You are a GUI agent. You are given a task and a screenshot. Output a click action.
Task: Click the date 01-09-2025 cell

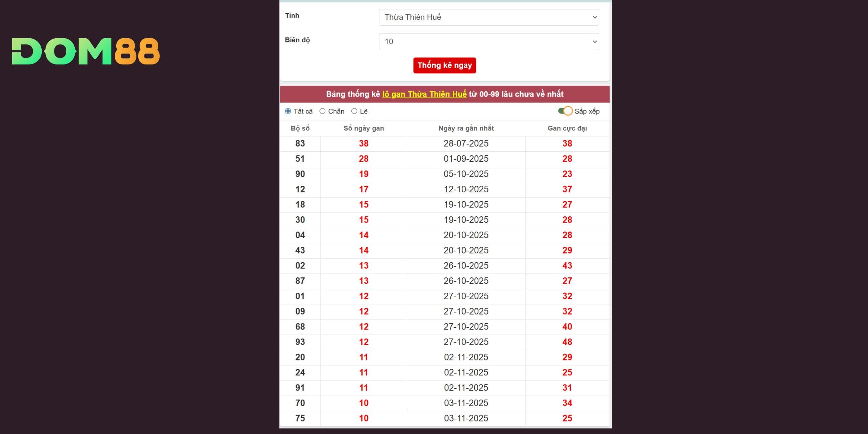tap(466, 159)
